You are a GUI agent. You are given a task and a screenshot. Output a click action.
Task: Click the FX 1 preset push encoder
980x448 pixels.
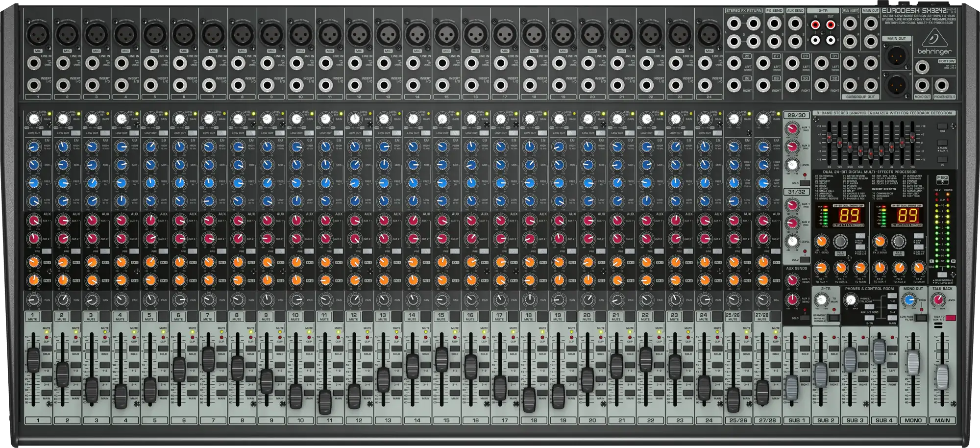tap(840, 241)
